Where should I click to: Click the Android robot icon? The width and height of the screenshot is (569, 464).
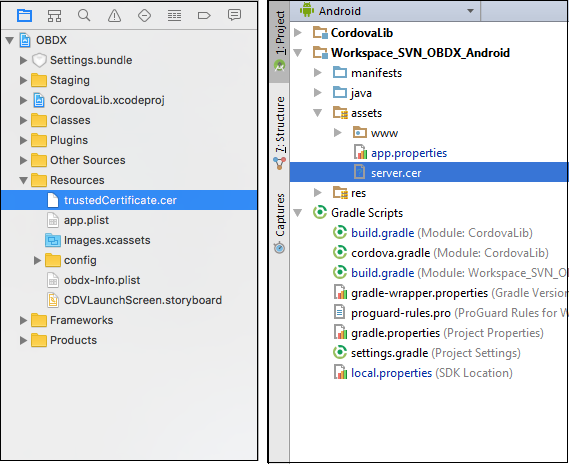307,10
